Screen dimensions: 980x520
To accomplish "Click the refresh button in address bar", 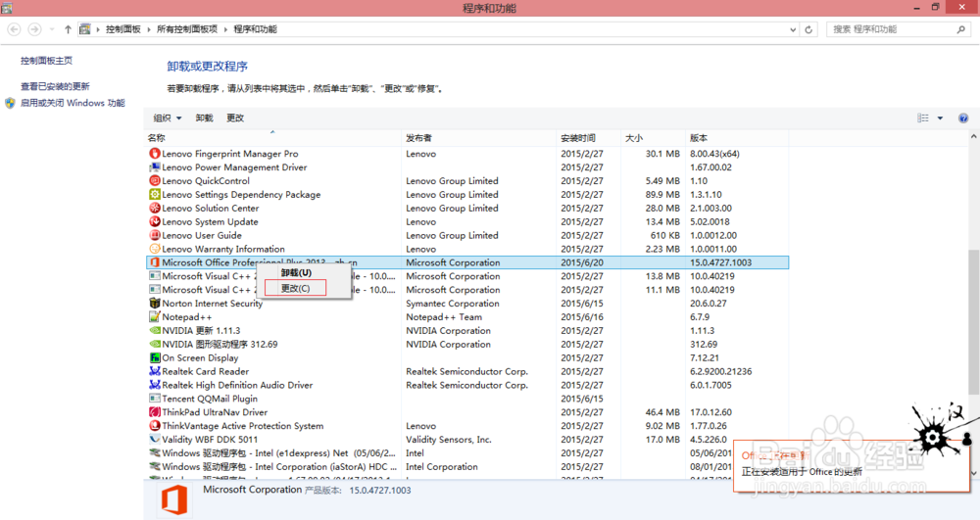I will coord(808,29).
